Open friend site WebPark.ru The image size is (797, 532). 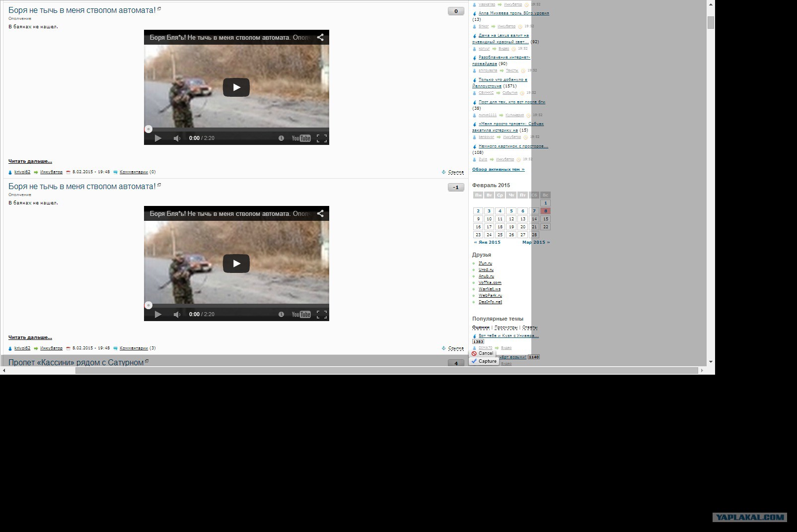coord(490,295)
